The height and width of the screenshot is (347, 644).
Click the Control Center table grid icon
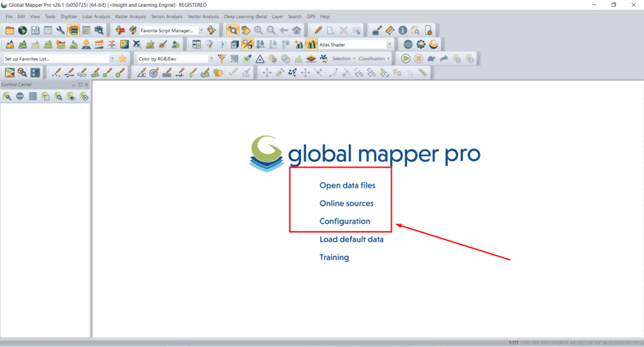coord(33,96)
